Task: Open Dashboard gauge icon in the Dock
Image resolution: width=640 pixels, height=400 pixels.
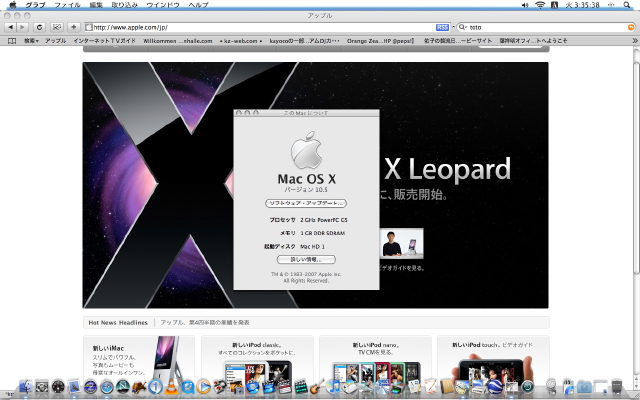Action: coord(58,386)
